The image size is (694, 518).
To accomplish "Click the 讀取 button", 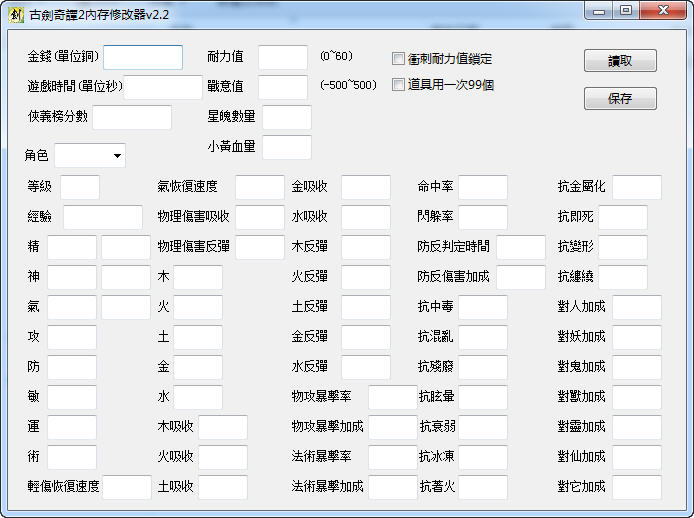I will (x=620, y=60).
